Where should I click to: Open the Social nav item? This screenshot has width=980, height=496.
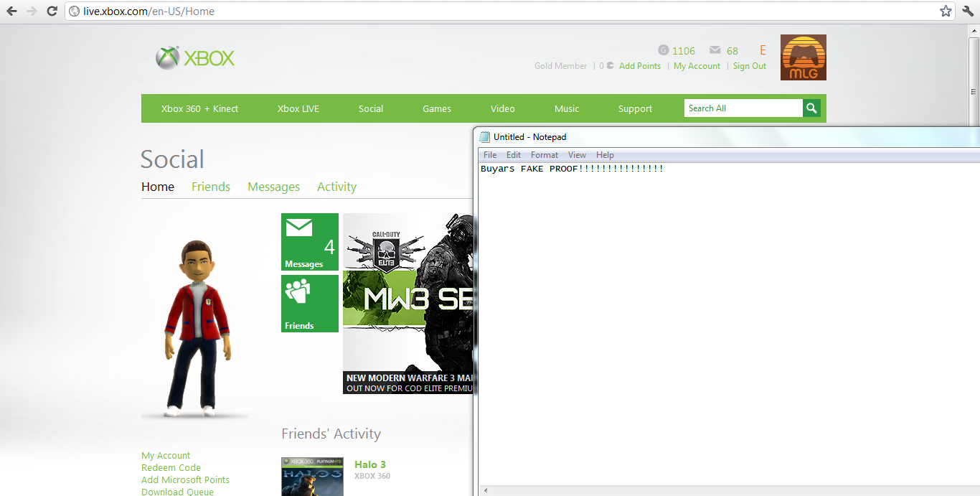tap(371, 109)
